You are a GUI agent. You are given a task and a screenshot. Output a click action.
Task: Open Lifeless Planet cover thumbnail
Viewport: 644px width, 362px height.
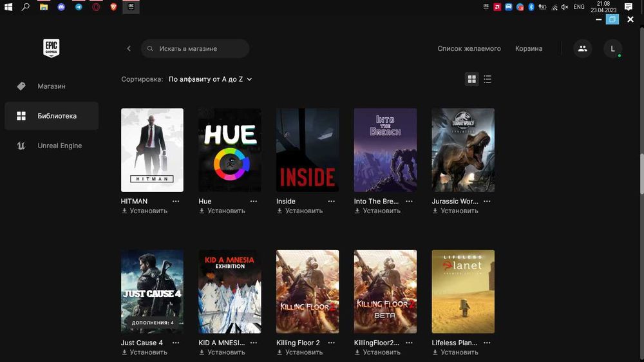[x=463, y=291]
